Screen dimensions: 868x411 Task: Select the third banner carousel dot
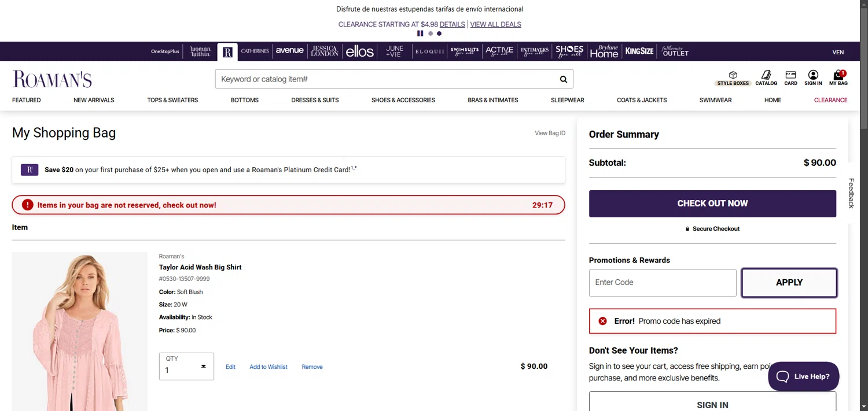click(439, 34)
